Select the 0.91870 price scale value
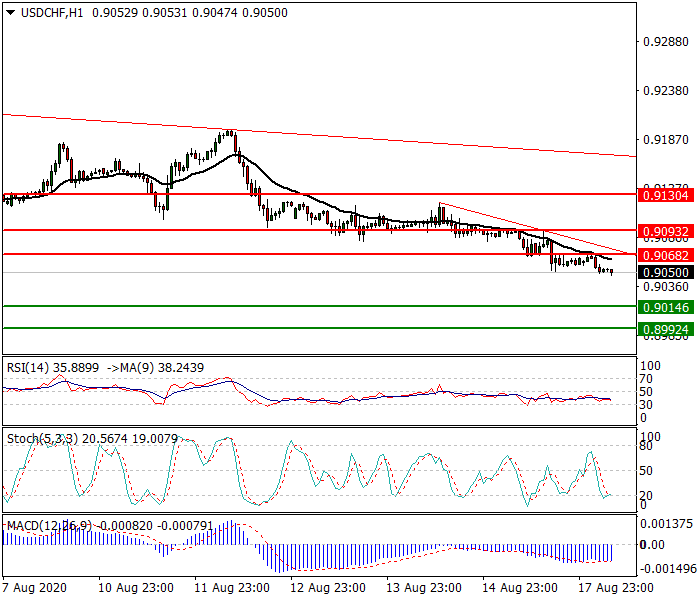 pyautogui.click(x=666, y=140)
